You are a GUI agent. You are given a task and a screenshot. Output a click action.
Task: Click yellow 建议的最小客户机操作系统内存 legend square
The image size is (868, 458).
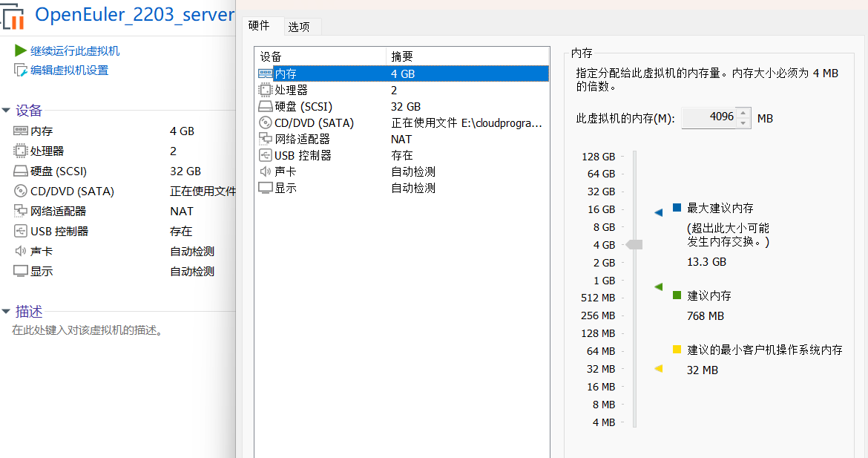(x=677, y=350)
